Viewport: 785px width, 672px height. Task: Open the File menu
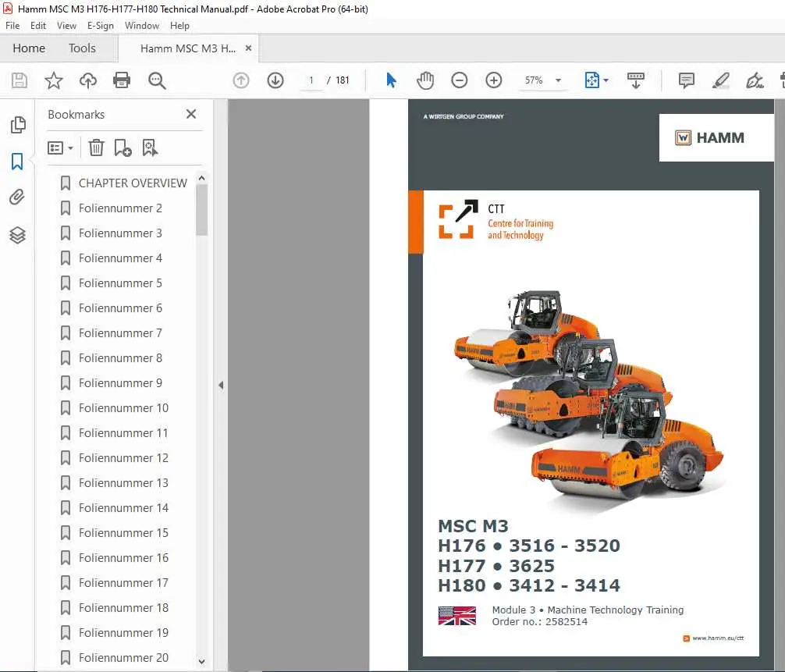12,26
